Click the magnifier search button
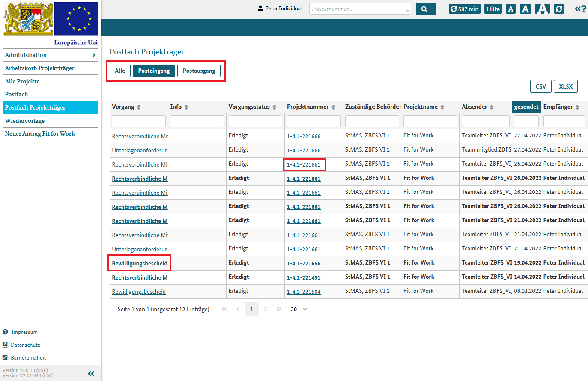588x381 pixels. point(425,9)
